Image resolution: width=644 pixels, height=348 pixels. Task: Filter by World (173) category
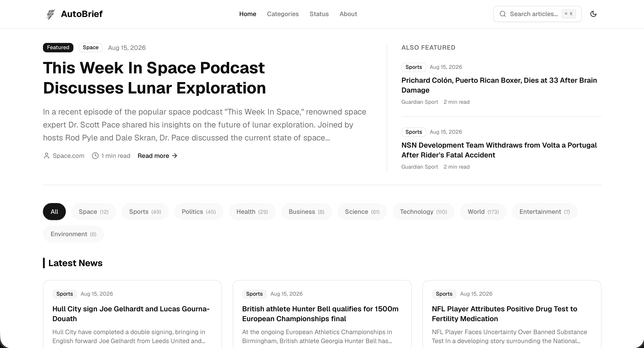pos(483,212)
